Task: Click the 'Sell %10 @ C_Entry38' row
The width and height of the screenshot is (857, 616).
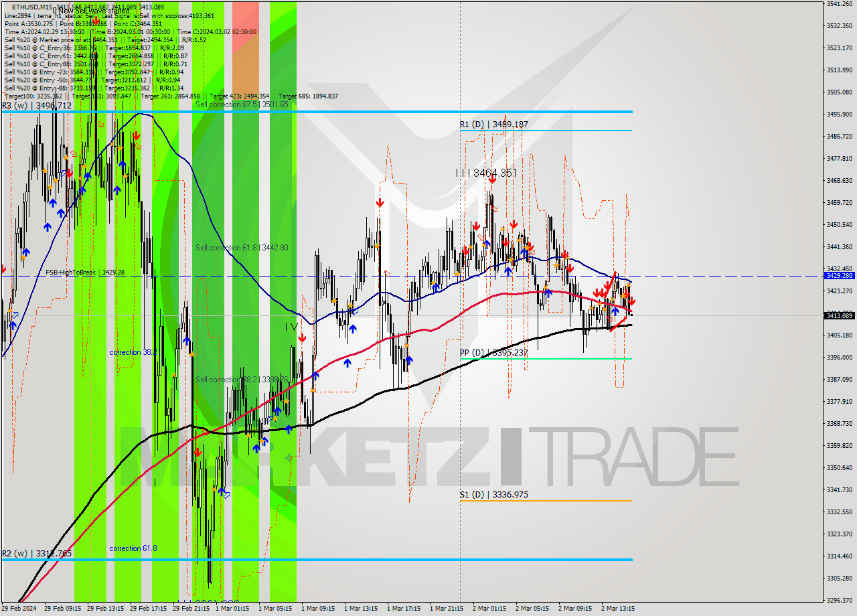Action: coord(94,48)
